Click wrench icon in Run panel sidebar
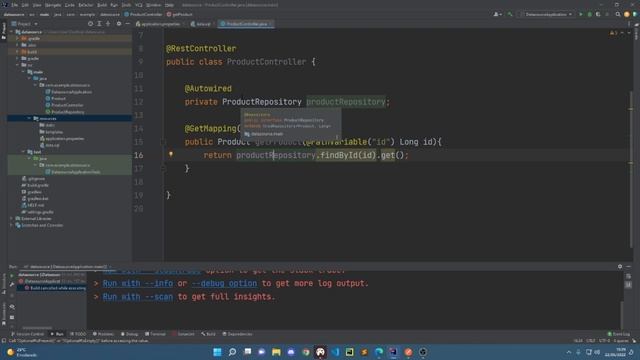Viewport: 640px width, 360px height. tap(12, 284)
